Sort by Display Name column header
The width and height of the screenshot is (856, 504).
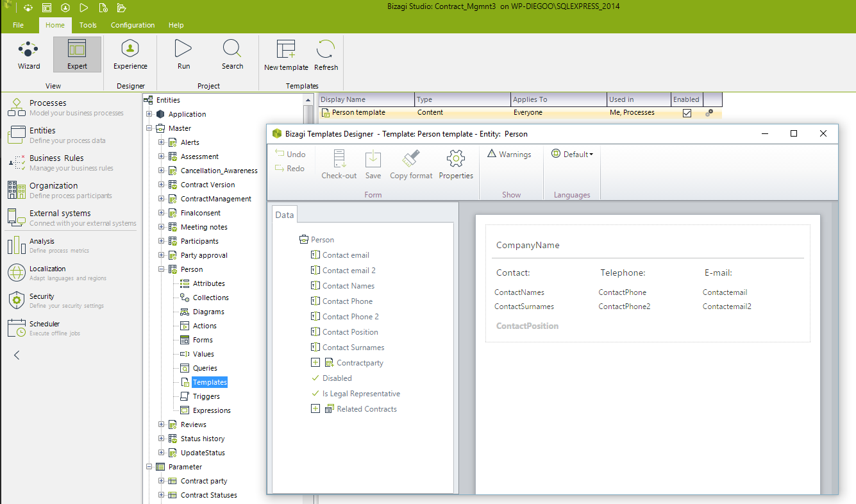pos(366,99)
